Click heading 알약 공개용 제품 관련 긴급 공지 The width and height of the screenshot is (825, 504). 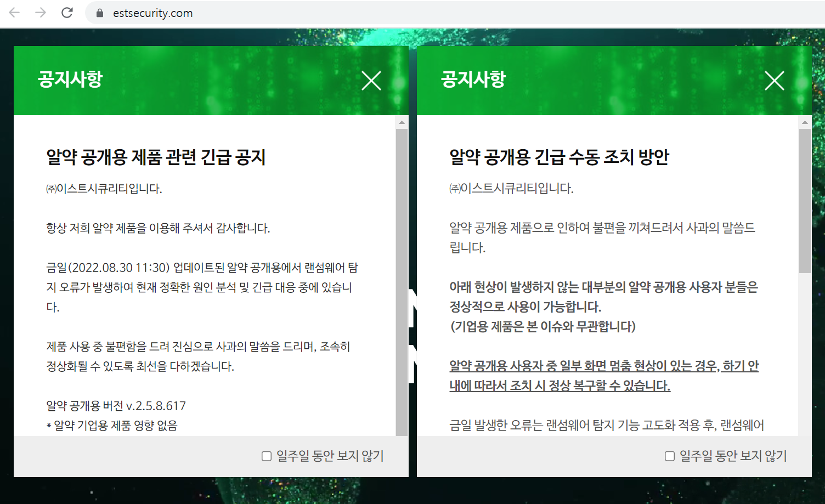pyautogui.click(x=156, y=157)
